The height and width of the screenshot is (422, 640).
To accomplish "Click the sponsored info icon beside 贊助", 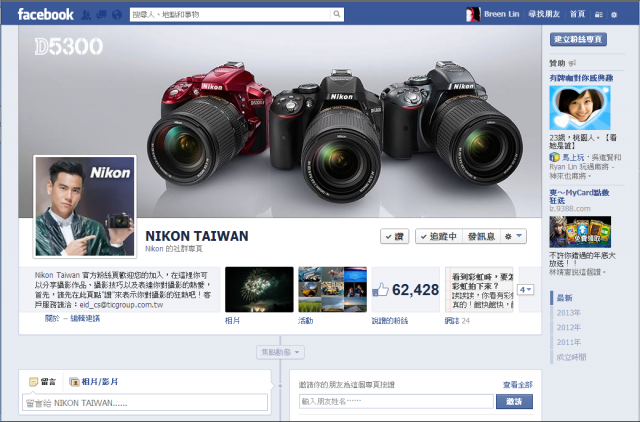I will point(572,63).
